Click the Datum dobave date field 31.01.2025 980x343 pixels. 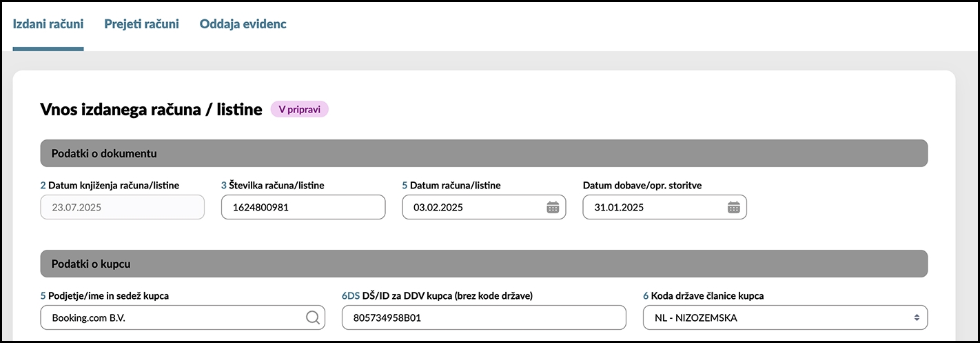pos(664,207)
